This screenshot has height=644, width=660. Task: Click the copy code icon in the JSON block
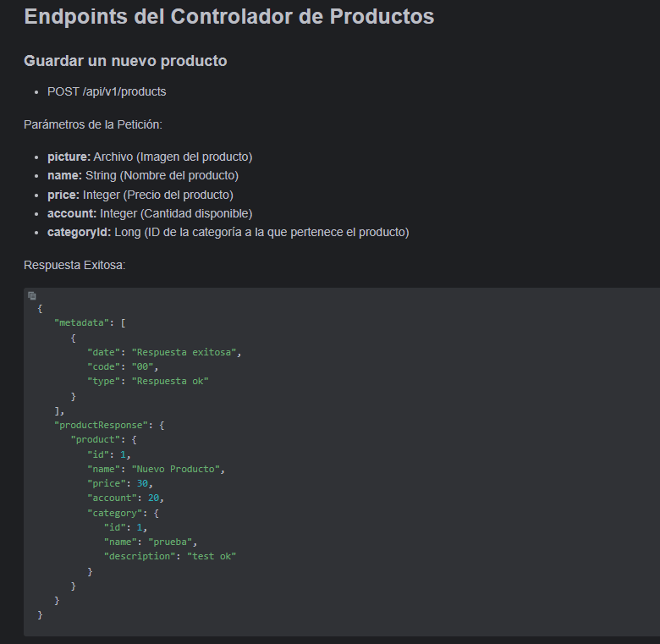point(32,296)
